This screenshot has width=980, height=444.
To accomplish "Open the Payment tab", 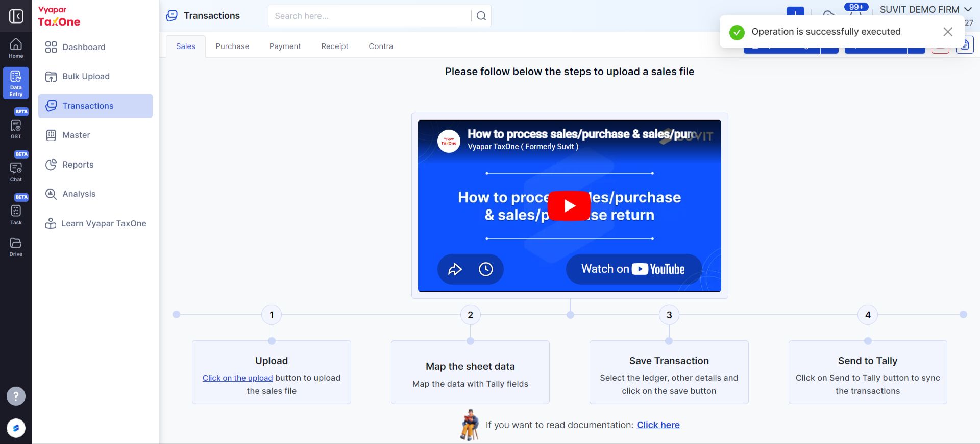I will (285, 46).
